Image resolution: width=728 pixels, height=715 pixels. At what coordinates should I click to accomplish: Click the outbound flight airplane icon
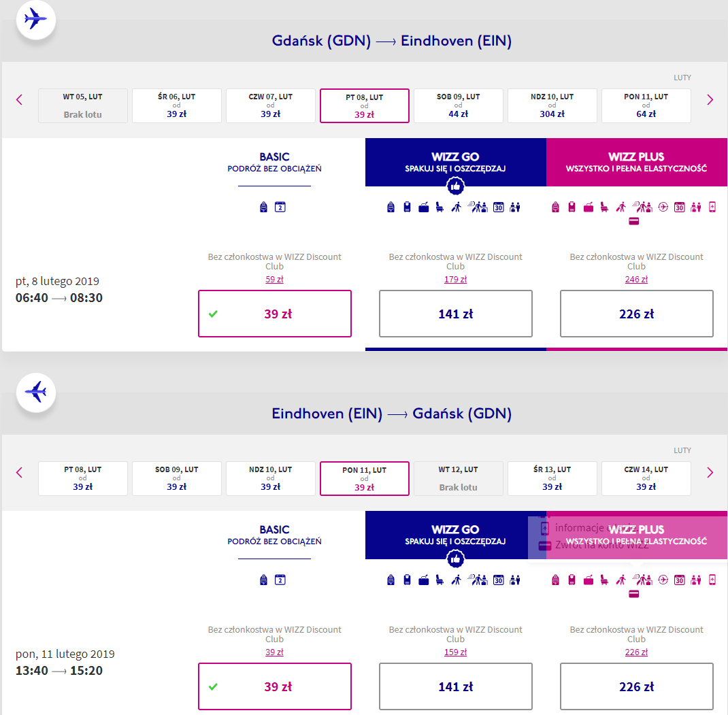coord(36,20)
